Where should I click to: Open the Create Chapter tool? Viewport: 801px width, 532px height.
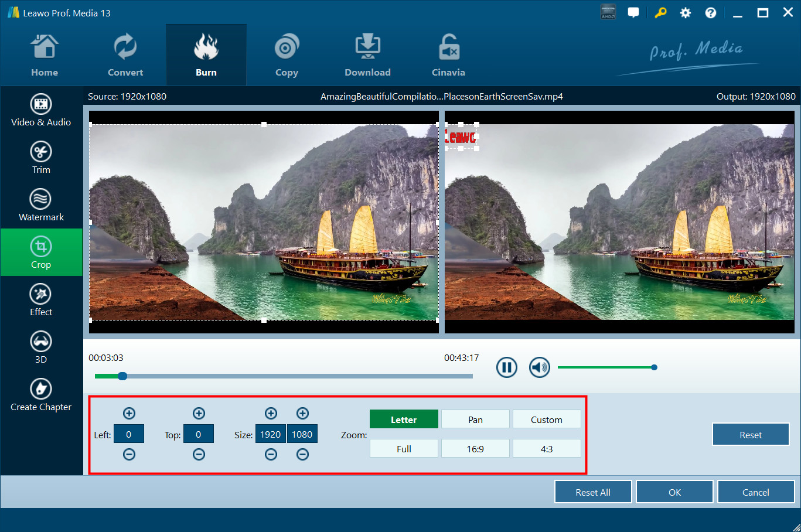(41, 395)
